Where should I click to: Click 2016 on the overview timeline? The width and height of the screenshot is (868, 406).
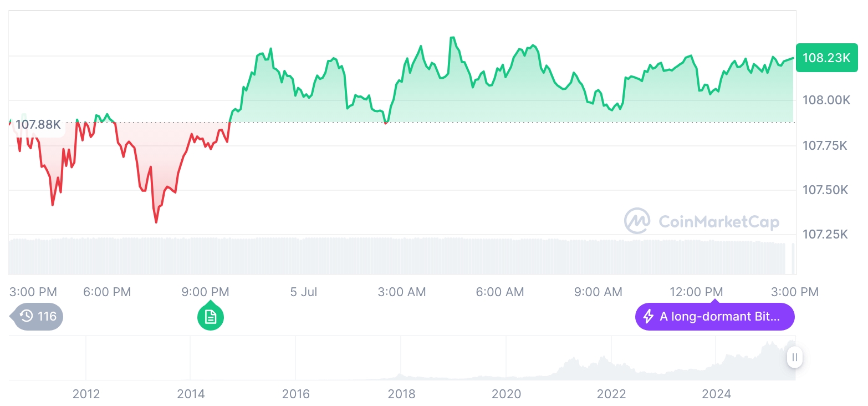coord(296,394)
